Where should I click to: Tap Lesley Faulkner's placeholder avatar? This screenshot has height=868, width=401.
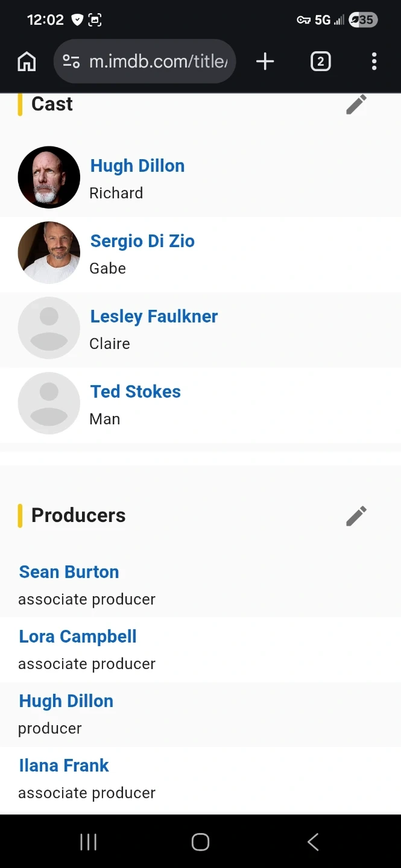(x=49, y=328)
